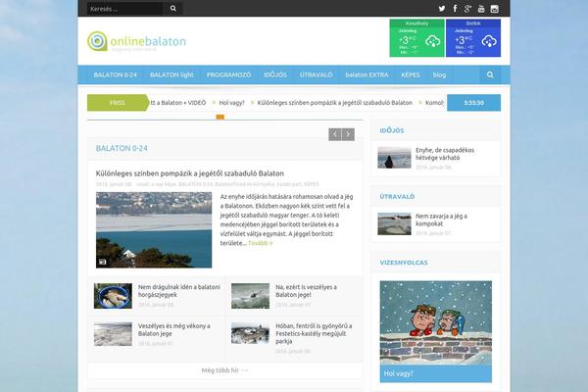Click the search icon in blue navigation bar
The width and height of the screenshot is (588, 392).
(x=490, y=74)
